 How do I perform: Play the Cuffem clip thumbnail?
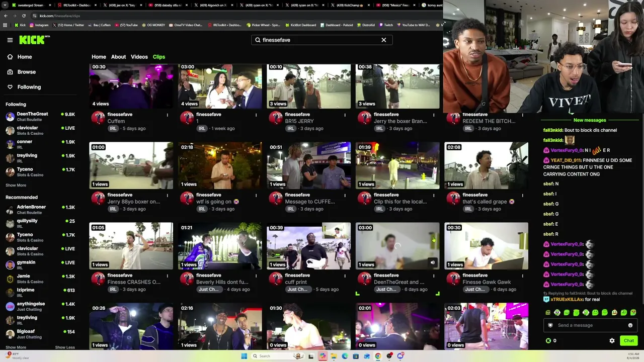coord(131,86)
